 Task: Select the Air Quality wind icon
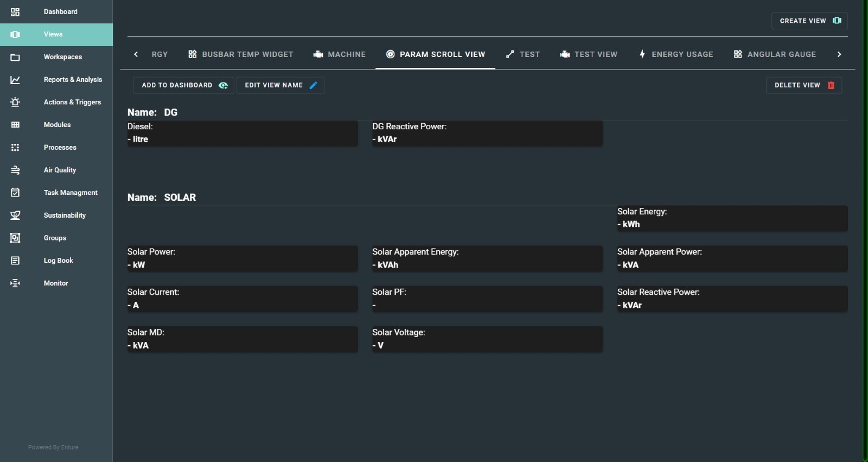[x=15, y=170]
